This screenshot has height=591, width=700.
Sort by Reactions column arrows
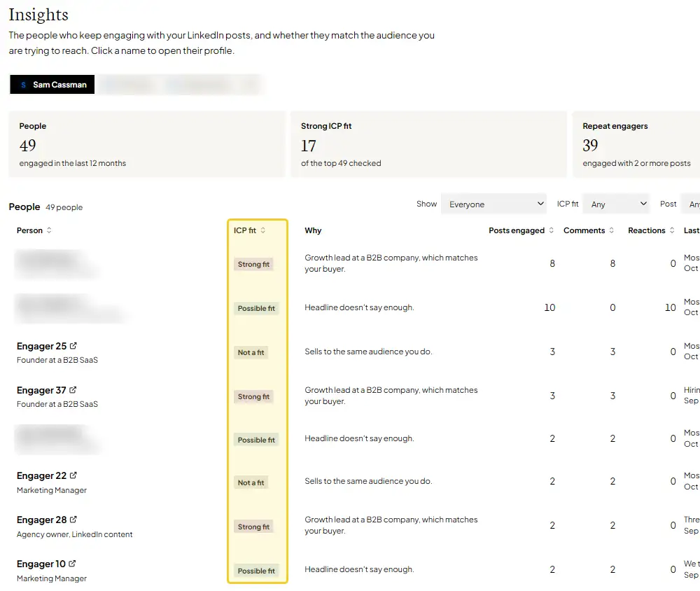pos(672,230)
